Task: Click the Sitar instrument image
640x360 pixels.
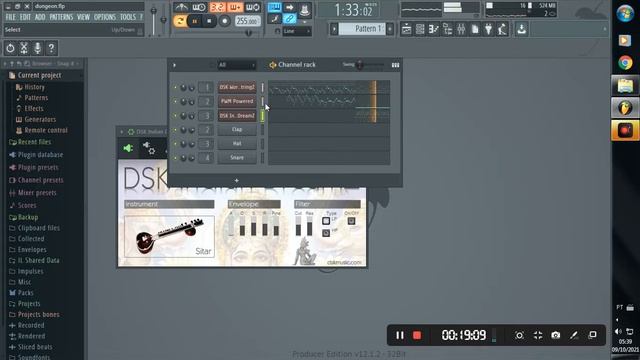Action: pyautogui.click(x=169, y=237)
